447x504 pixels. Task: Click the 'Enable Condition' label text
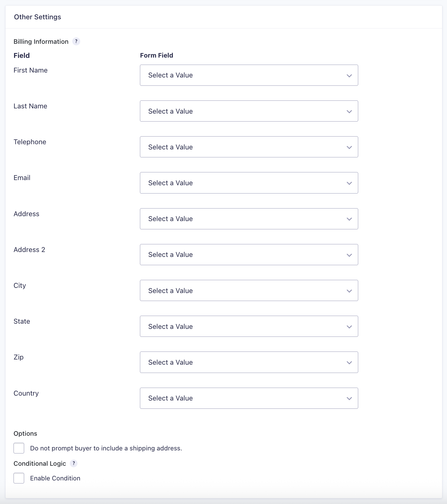point(55,478)
